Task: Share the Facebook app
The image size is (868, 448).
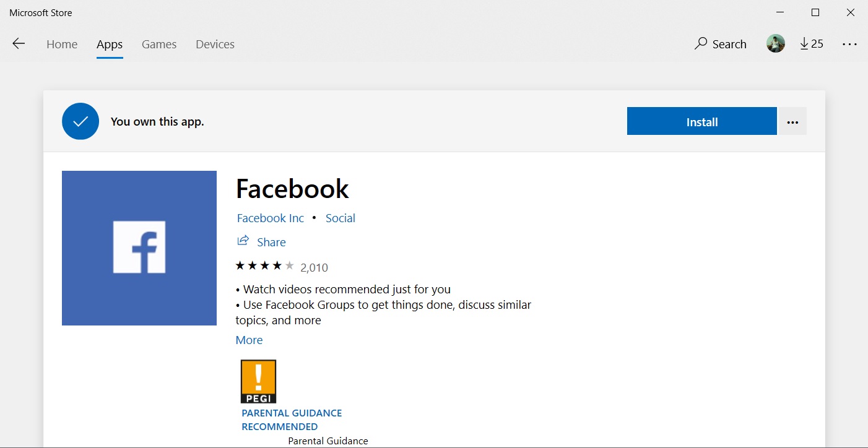Action: tap(261, 241)
